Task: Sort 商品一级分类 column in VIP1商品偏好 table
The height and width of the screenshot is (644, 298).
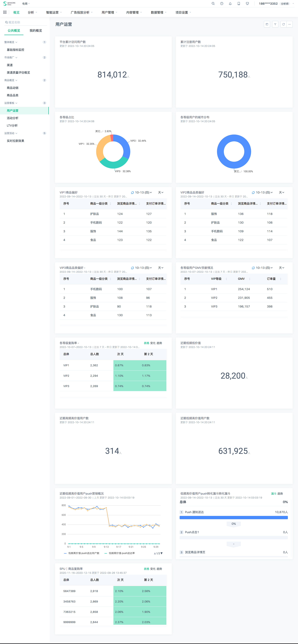Action: (x=111, y=204)
